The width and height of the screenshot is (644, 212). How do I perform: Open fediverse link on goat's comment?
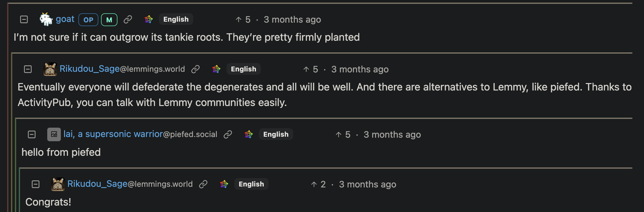click(x=149, y=20)
